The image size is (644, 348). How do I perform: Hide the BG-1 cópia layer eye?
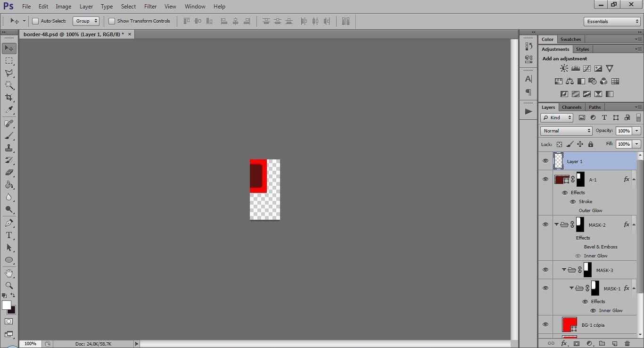(x=545, y=324)
